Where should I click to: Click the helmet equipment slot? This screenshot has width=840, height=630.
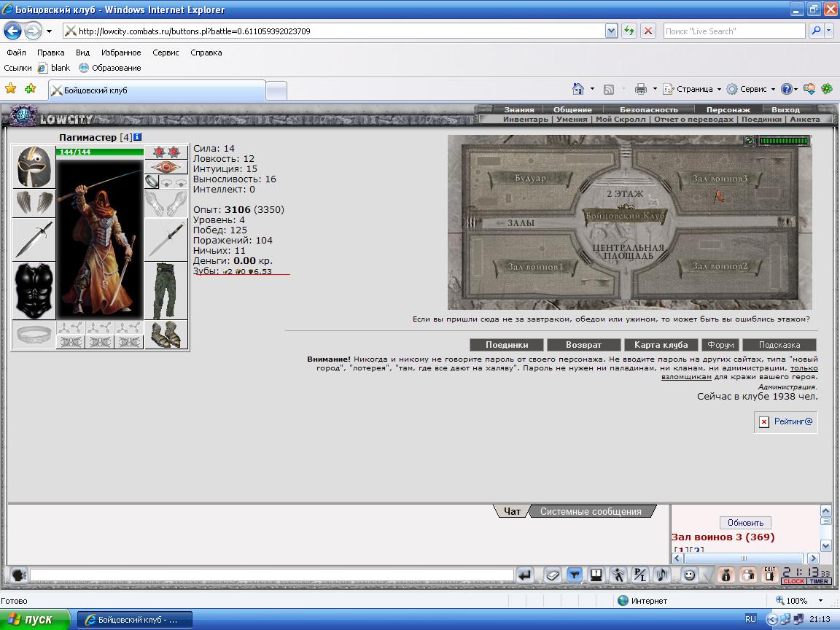point(34,167)
